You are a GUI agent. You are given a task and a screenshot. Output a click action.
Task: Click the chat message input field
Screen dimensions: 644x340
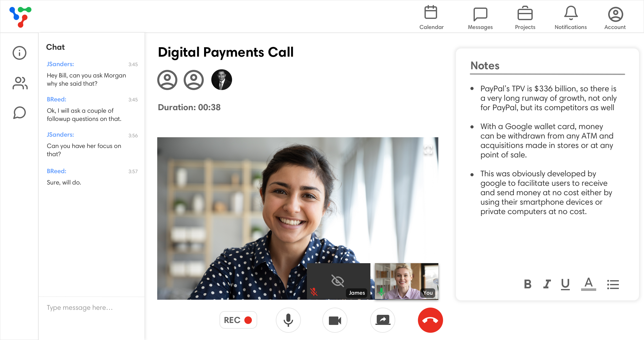point(91,308)
